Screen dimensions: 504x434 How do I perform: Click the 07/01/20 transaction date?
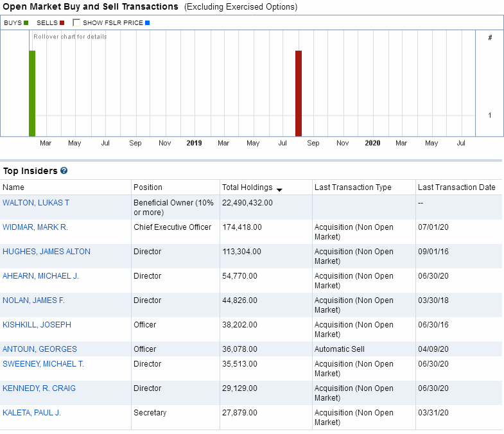click(x=433, y=227)
